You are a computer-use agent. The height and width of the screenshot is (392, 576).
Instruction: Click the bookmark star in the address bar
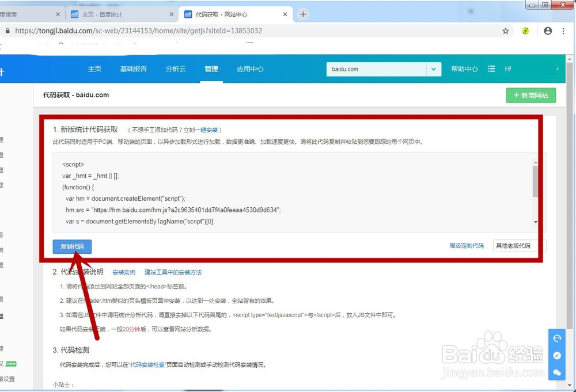tap(505, 32)
